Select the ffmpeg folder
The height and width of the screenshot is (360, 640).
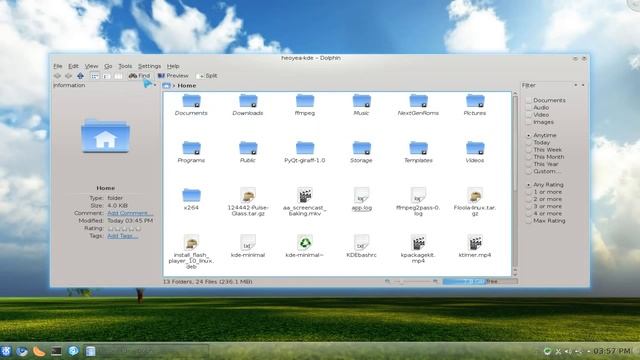click(304, 105)
